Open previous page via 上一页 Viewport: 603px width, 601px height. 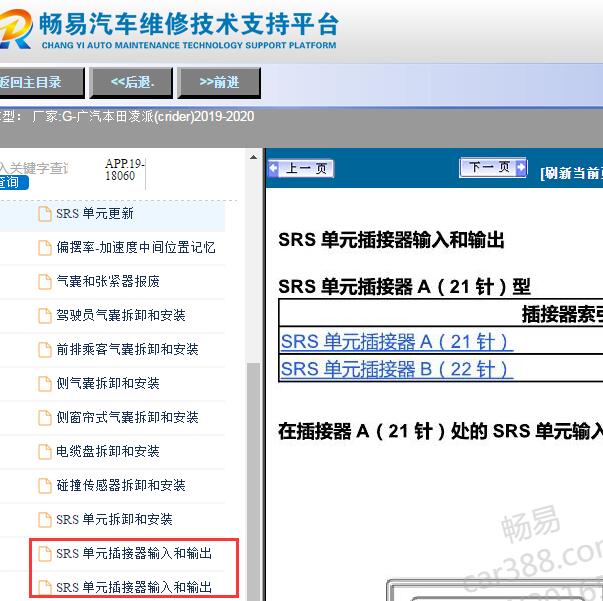[x=301, y=168]
